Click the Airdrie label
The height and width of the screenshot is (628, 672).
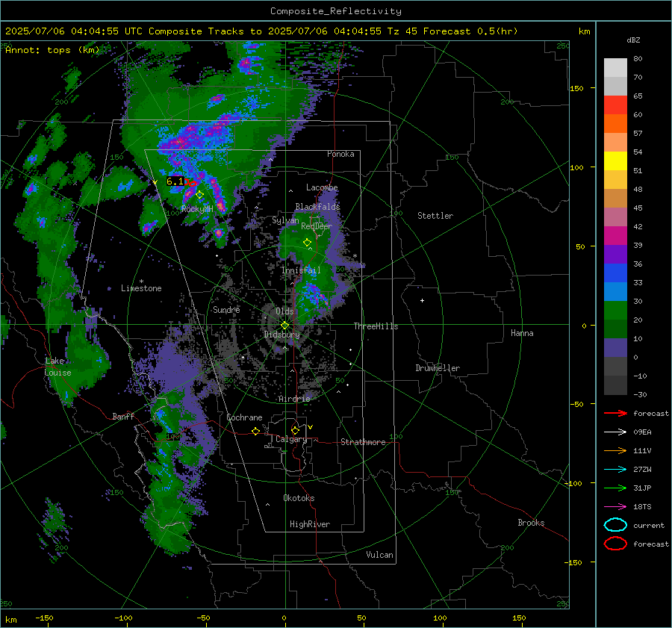294,399
